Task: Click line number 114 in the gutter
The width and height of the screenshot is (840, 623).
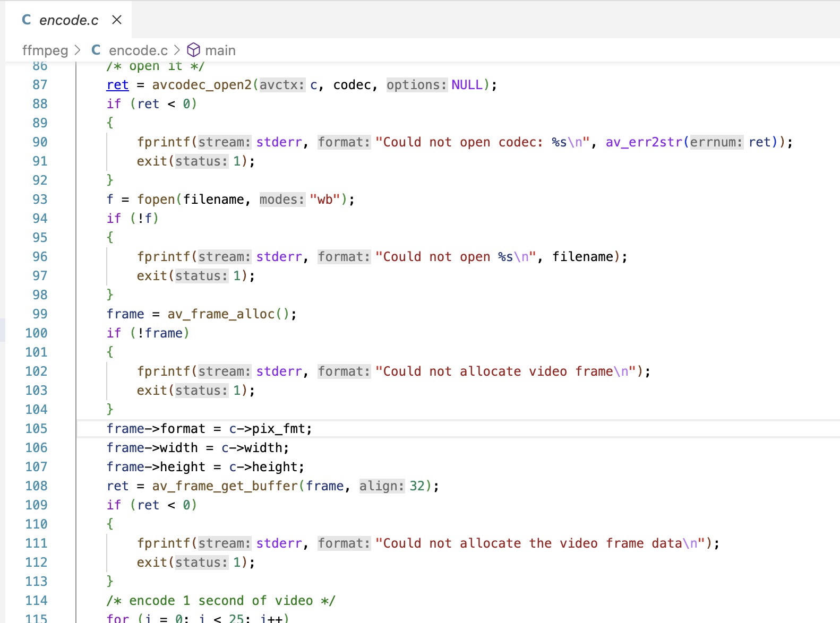Action: (36, 601)
